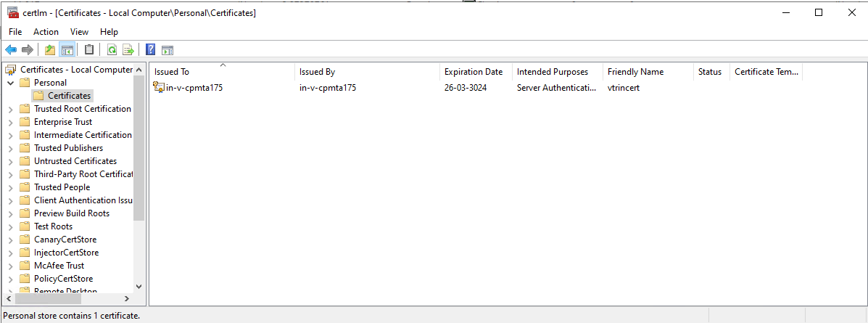The width and height of the screenshot is (868, 323).
Task: Click the CanaryCertStore folder icon
Action: [x=25, y=240]
